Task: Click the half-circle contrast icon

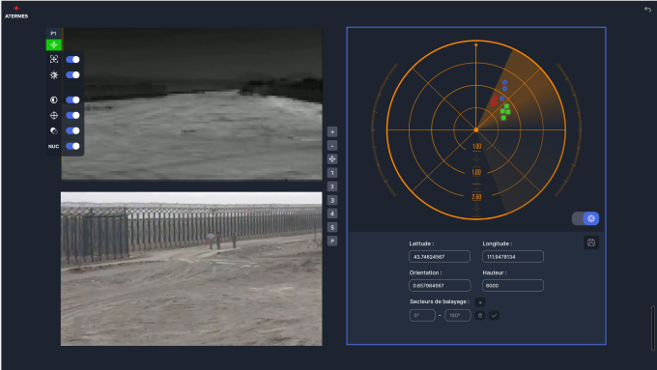Action: (54, 100)
